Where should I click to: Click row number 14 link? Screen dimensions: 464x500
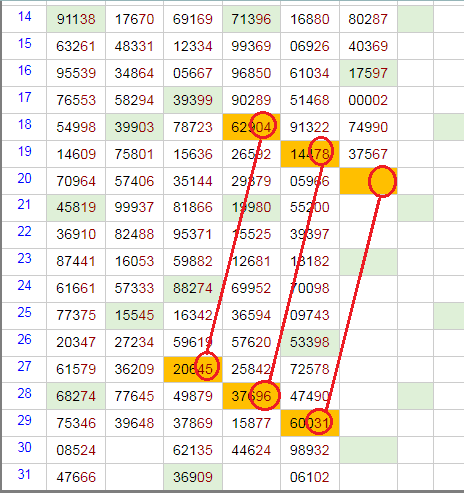click(24, 17)
